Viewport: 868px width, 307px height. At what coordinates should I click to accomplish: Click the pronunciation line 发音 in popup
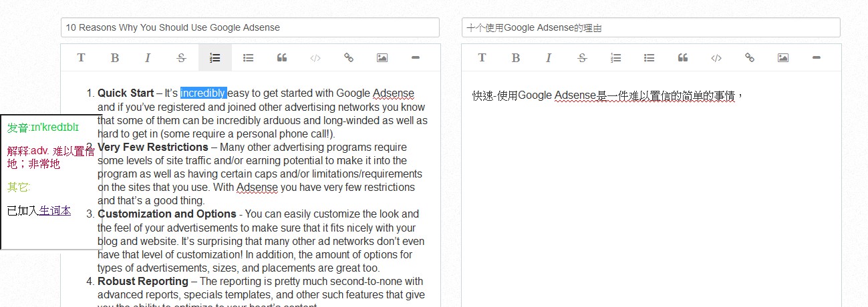tap(43, 127)
